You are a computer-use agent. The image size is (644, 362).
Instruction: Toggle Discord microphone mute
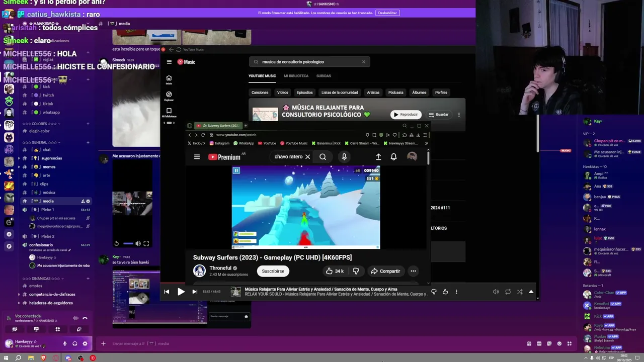coord(64,343)
